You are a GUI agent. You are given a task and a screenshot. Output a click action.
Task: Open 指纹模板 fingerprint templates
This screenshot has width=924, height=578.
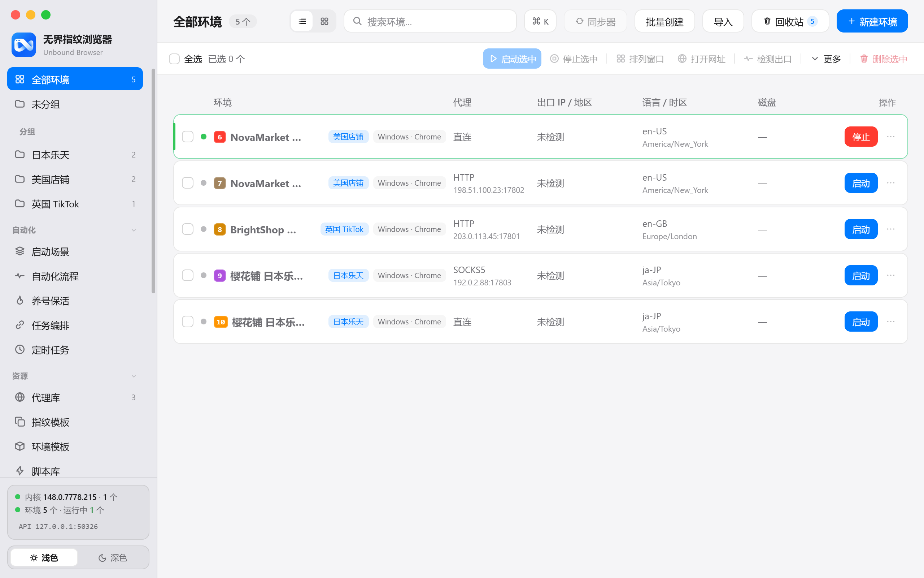pos(75,422)
